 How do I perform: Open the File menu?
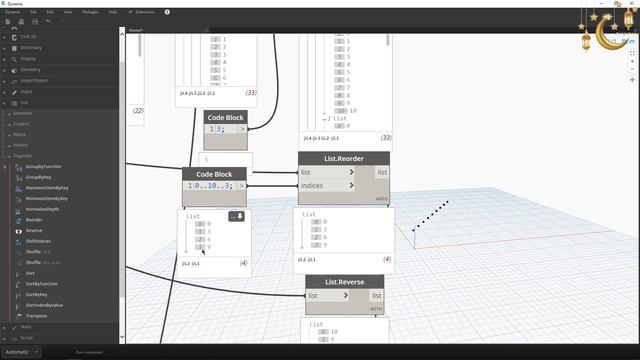coord(33,12)
